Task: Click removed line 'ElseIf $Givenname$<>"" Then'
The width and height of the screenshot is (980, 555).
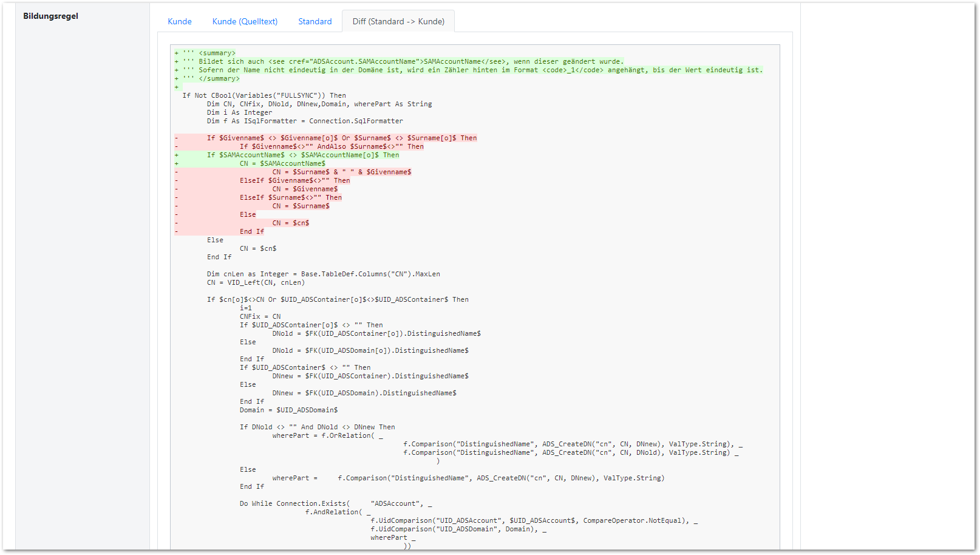Action: (294, 180)
